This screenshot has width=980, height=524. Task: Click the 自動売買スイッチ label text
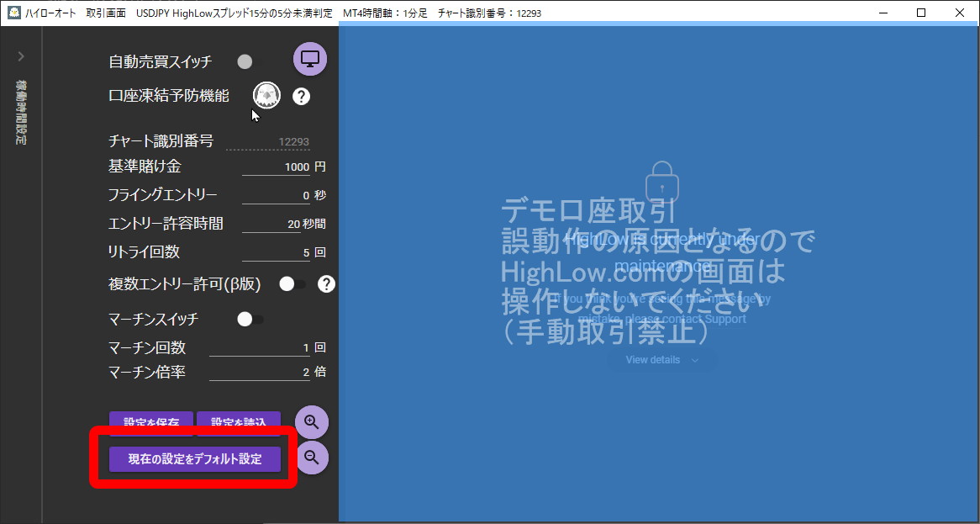(x=160, y=62)
